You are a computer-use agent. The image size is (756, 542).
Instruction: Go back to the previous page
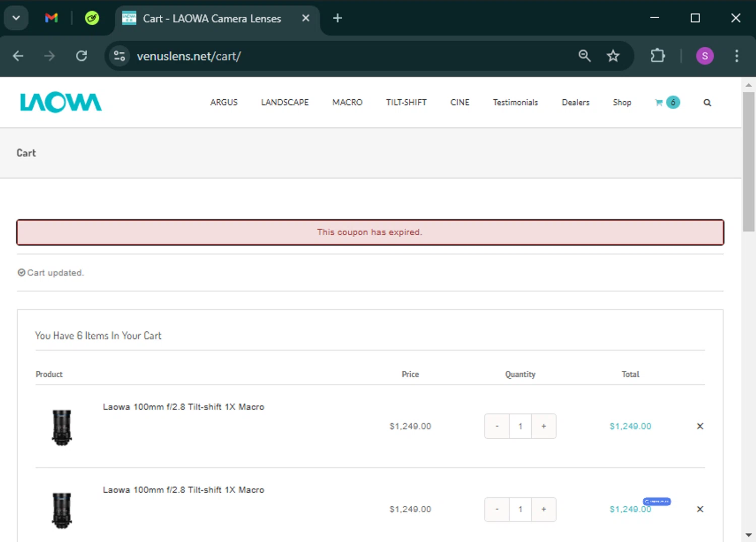(18, 56)
